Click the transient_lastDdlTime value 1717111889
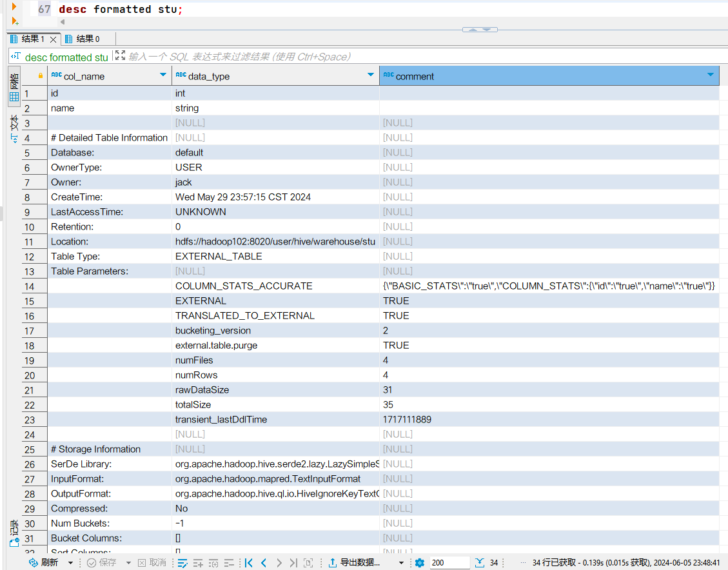 [549, 420]
